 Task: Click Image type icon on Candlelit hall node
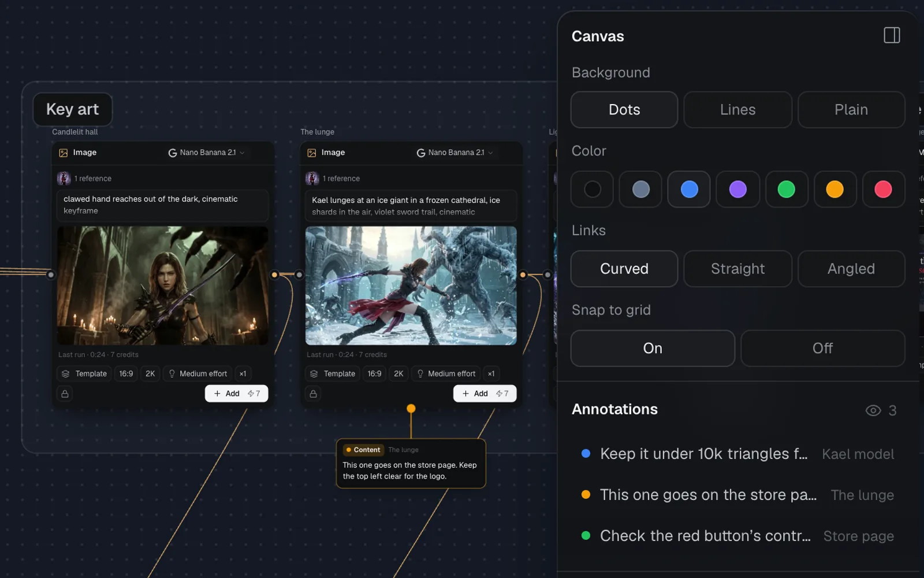[64, 153]
